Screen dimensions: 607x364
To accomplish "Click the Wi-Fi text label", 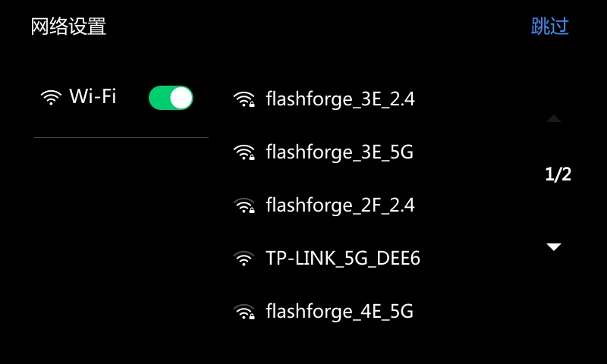I will [x=93, y=96].
